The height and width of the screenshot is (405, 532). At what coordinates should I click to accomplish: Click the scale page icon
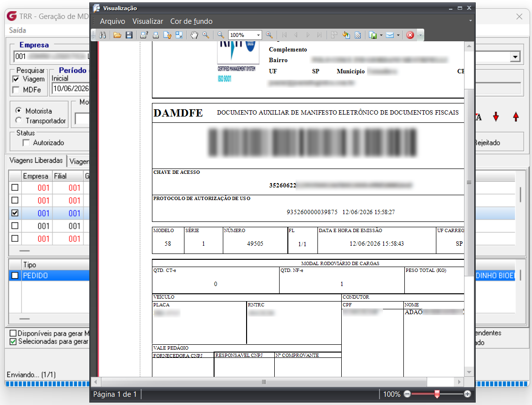179,35
